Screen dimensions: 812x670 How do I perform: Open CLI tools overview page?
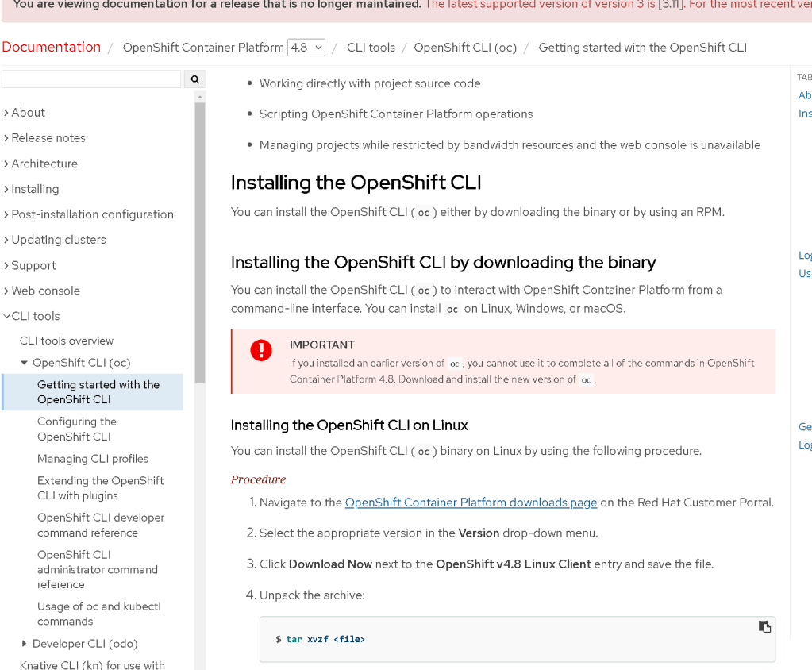pos(67,341)
